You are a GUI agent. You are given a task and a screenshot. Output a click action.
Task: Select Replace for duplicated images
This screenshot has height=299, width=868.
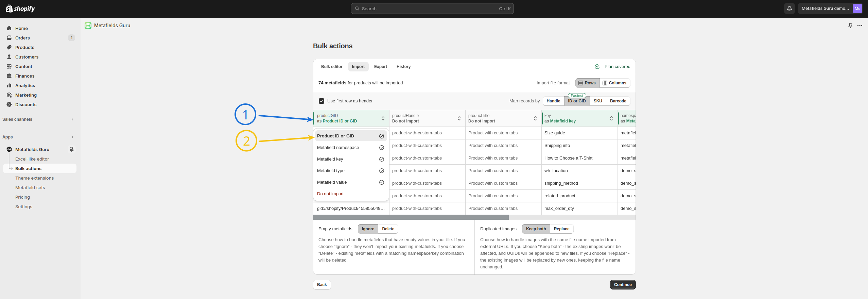click(x=561, y=229)
